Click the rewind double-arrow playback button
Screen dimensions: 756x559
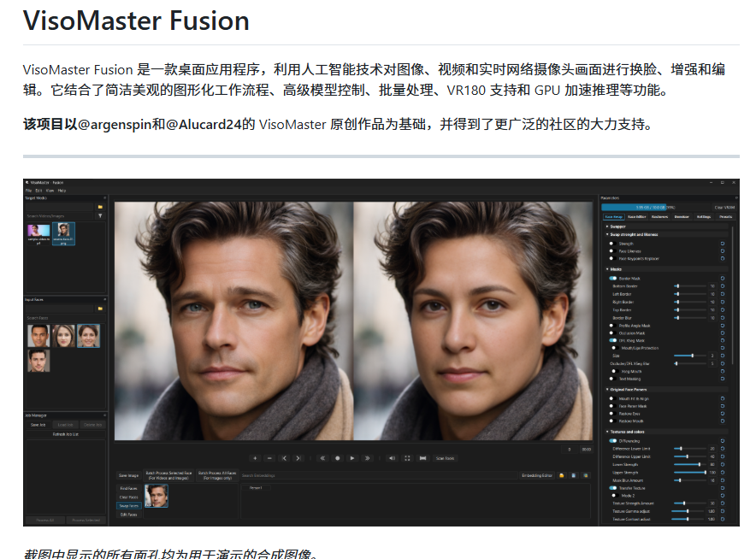(x=322, y=458)
